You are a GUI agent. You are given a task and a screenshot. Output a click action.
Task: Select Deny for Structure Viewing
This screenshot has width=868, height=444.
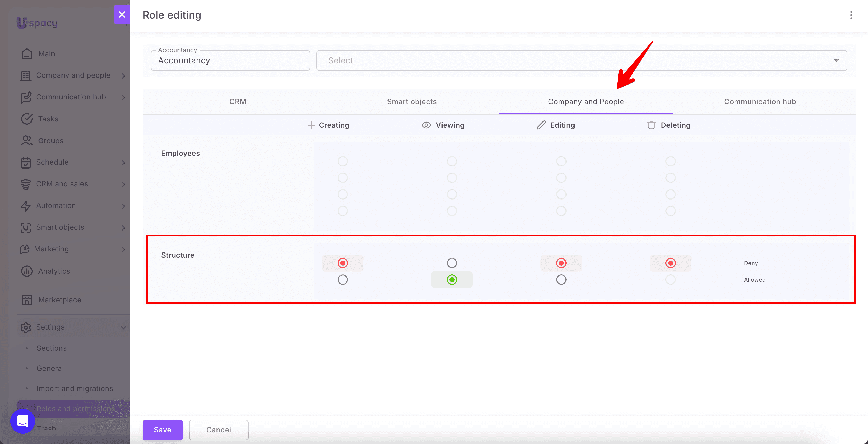(x=452, y=263)
